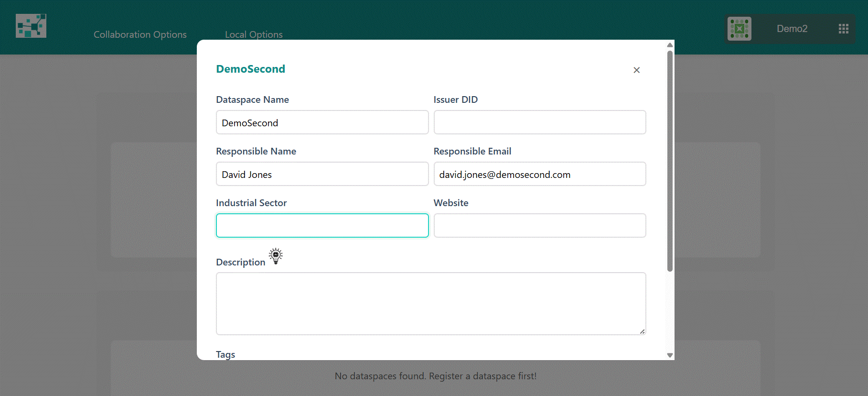868x396 pixels.
Task: Open the Collaboration Options menu
Action: pos(140,34)
